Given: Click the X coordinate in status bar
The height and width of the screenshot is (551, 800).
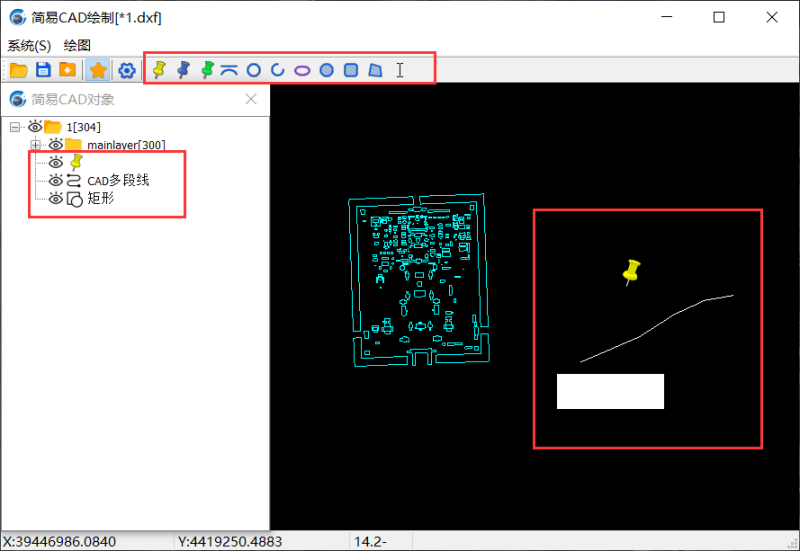Looking at the screenshot, I should [x=59, y=541].
